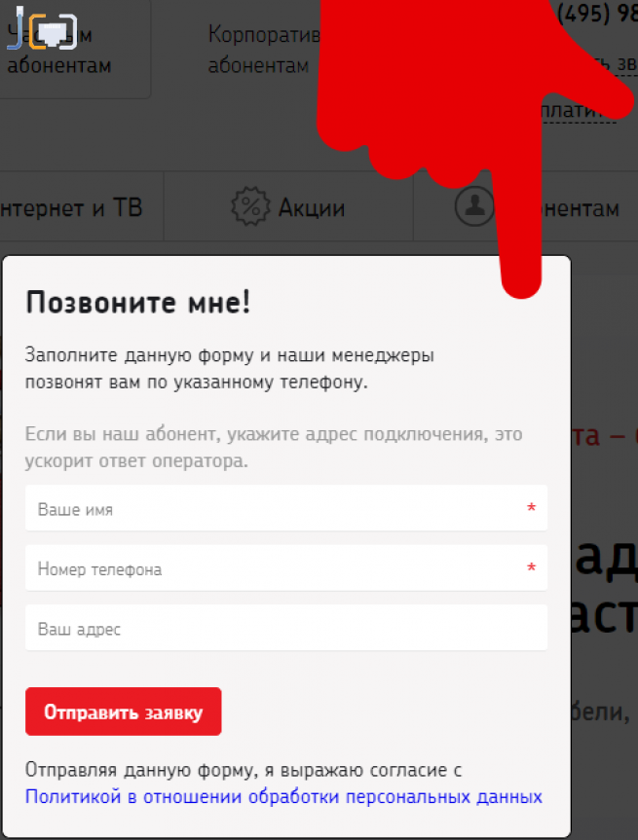Click red asterisk in Ваше имя field
638x840 pixels.
pos(531,507)
